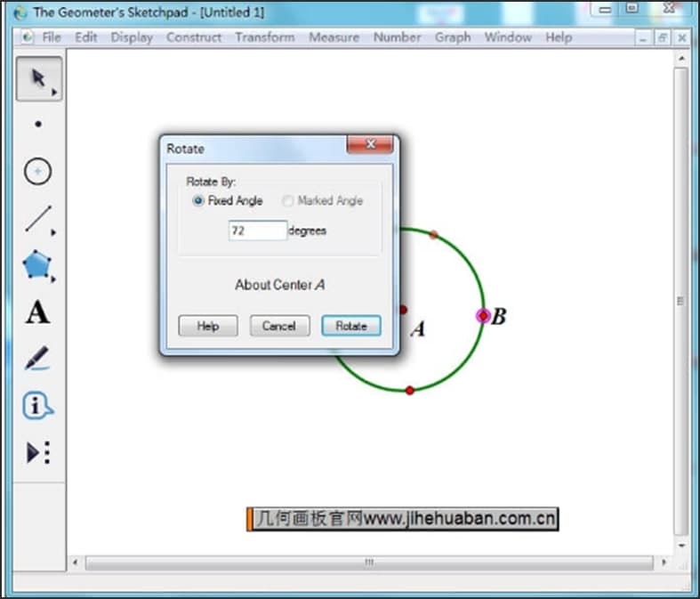
Task: Select the Straightedge line tool
Action: [x=37, y=218]
